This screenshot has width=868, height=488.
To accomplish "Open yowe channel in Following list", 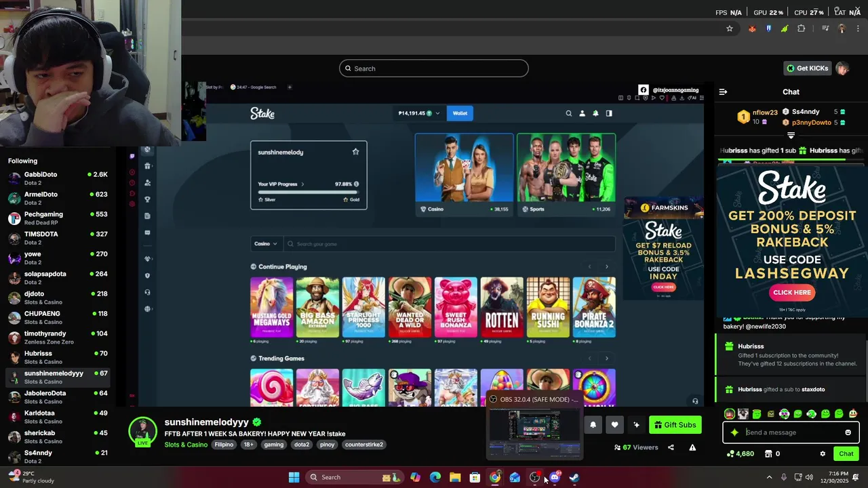I will pos(58,258).
